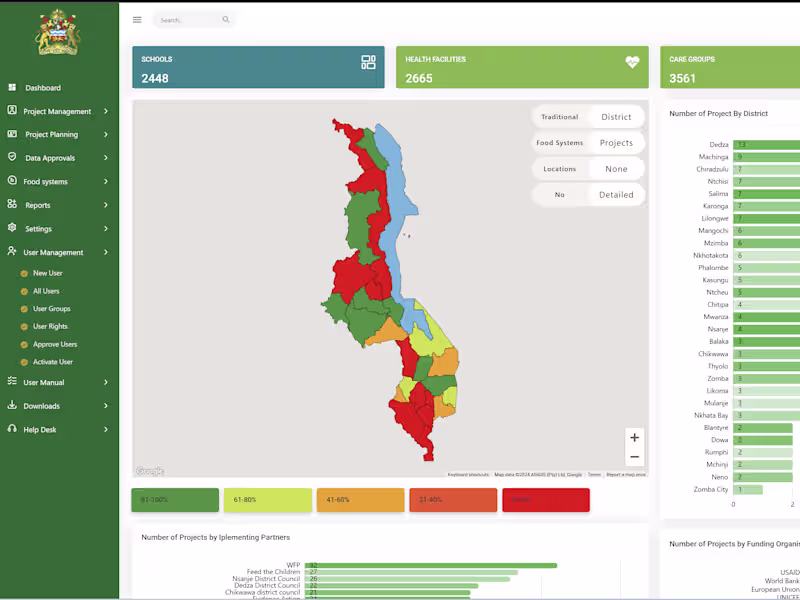Expand Project Management chevron
The image size is (800, 600).
[x=106, y=111]
